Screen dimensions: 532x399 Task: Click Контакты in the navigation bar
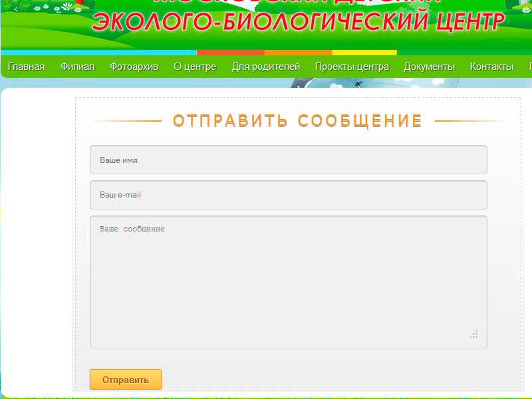pos(491,66)
